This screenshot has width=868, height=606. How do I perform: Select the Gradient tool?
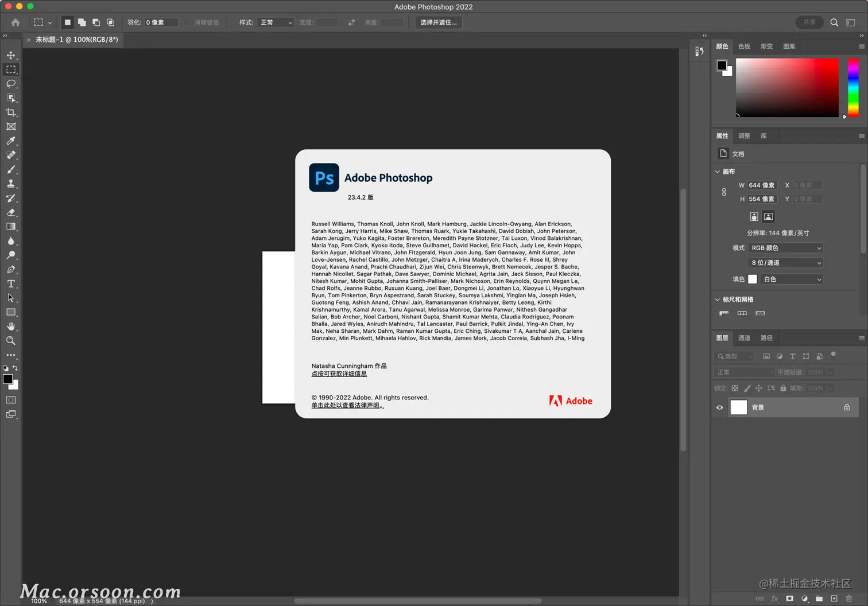(x=11, y=227)
